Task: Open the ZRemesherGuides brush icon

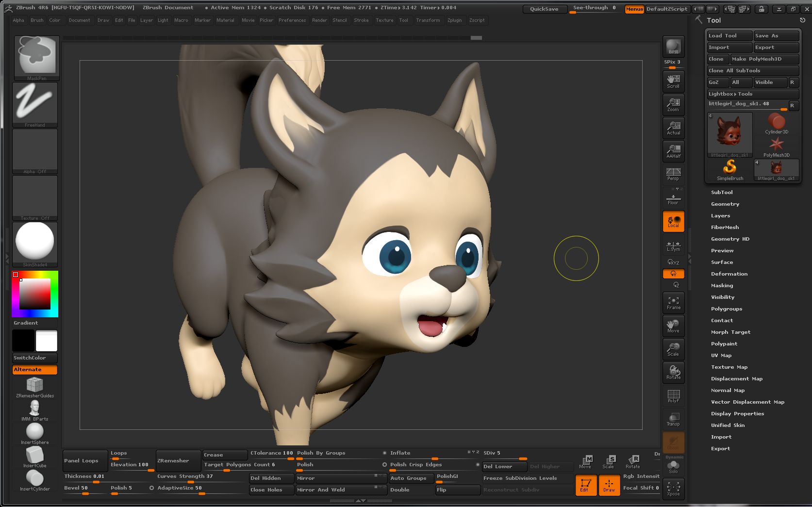Action: pyautogui.click(x=34, y=386)
